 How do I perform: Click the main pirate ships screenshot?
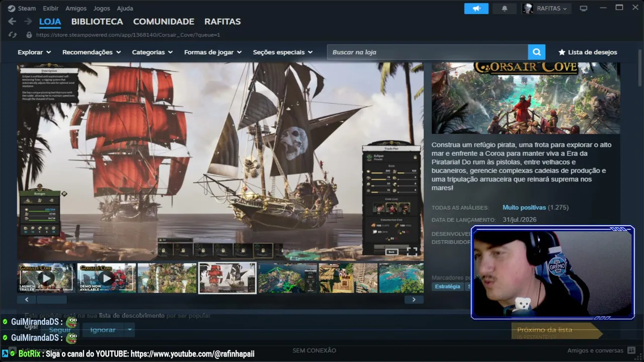click(220, 161)
